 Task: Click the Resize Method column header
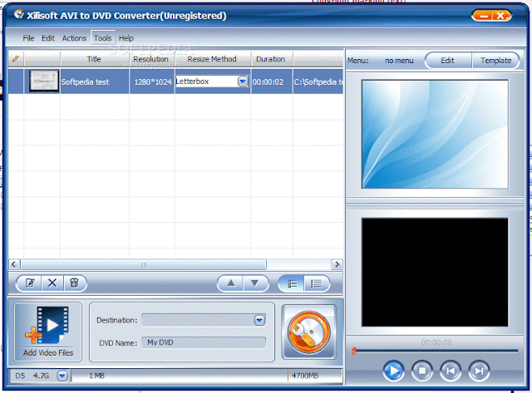click(x=212, y=59)
